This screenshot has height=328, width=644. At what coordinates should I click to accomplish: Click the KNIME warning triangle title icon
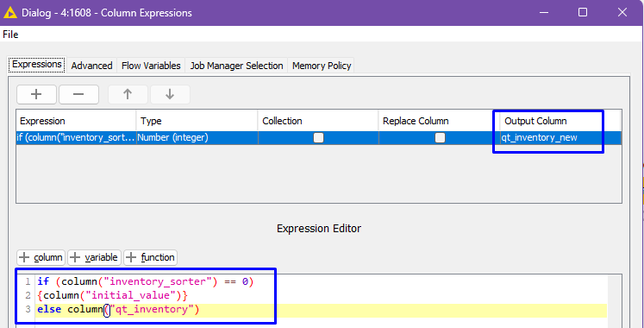click(9, 13)
